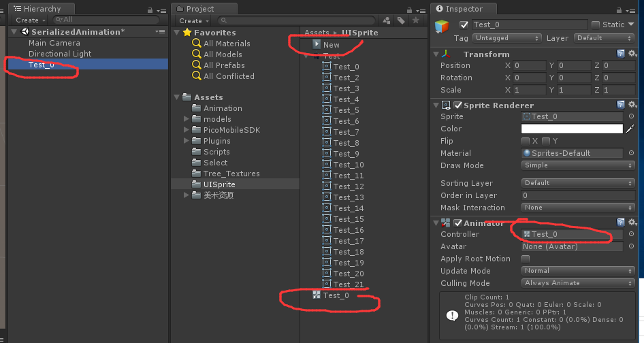Open the Project Create menu
The width and height of the screenshot is (644, 343).
(x=193, y=20)
